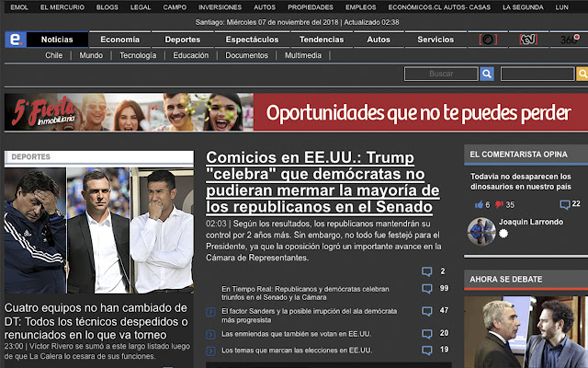Open the Educación subsection
The image size is (588, 368).
pyautogui.click(x=190, y=55)
